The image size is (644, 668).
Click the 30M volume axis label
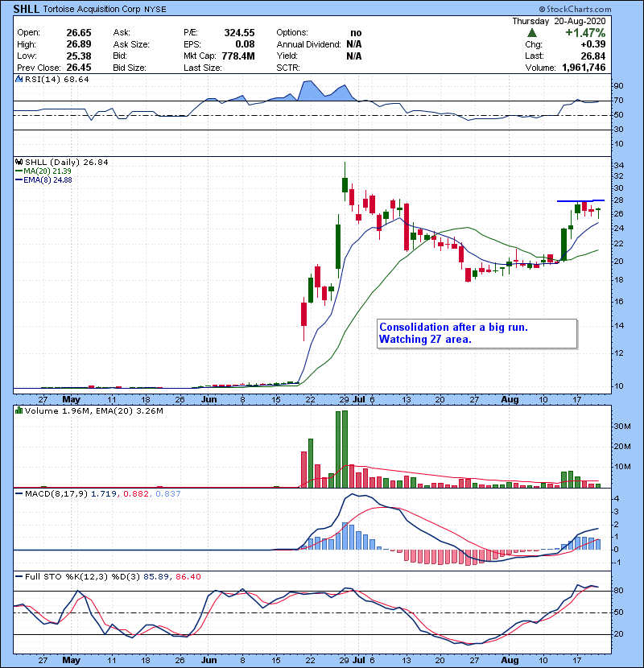[x=622, y=427]
